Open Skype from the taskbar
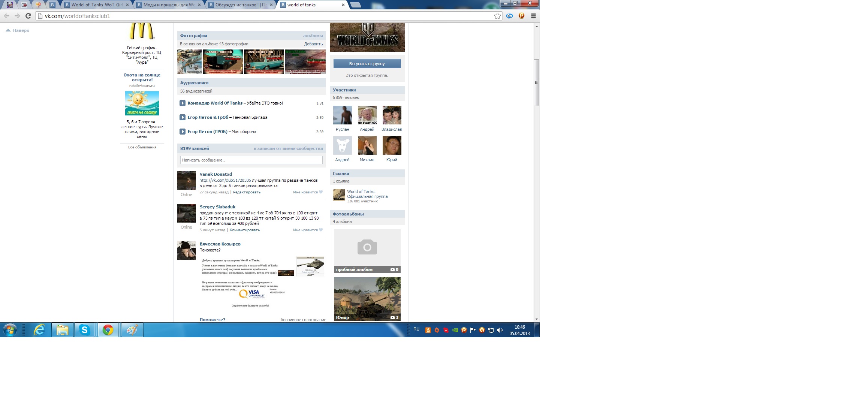This screenshot has height=407, width=868. point(85,330)
